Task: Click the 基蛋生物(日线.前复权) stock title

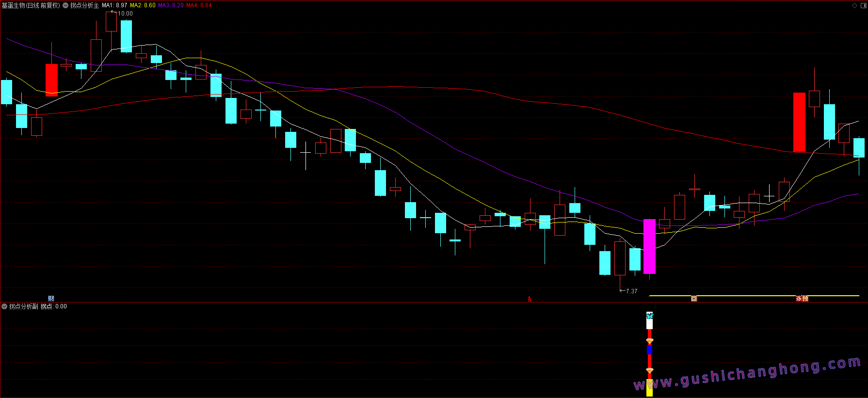Action: 31,5
